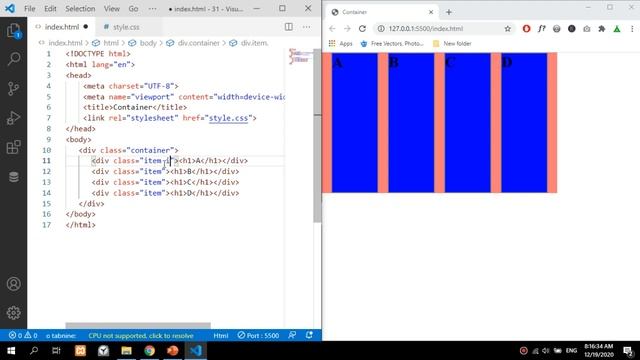
Task: Bookmark this page with the star icon
Action: [507, 29]
